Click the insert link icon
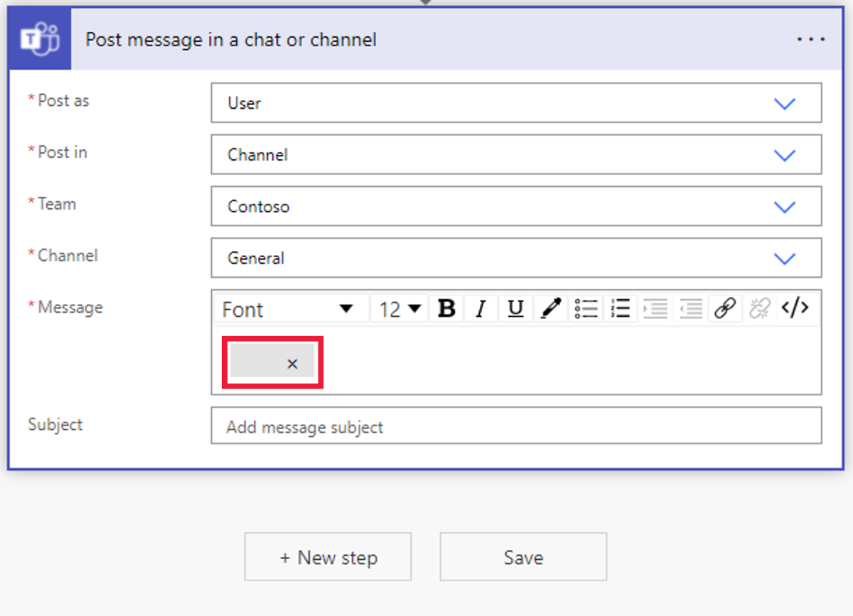 coord(724,309)
